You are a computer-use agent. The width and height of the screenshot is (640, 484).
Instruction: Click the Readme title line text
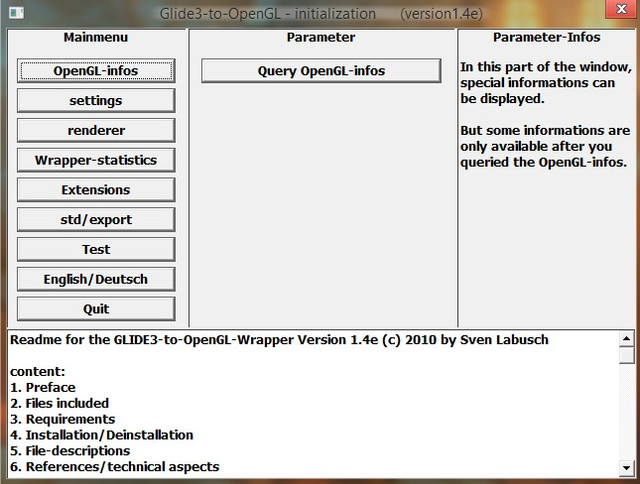tap(279, 340)
